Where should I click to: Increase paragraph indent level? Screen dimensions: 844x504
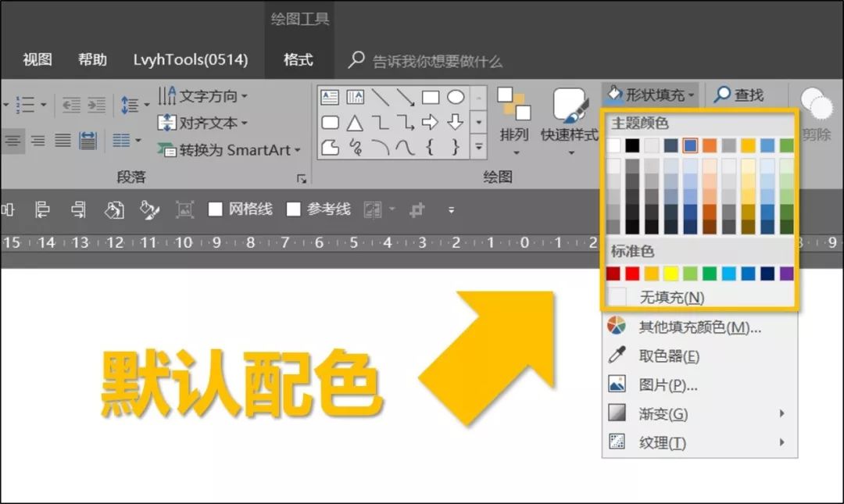coord(97,105)
